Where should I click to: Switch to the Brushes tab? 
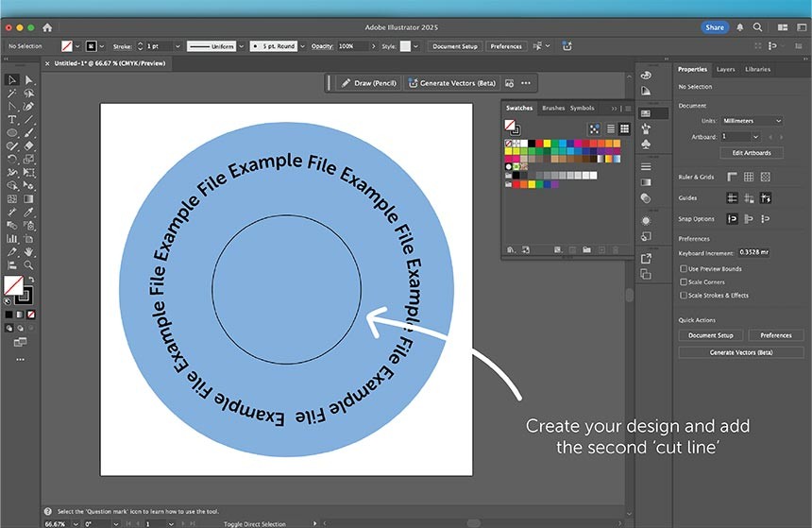[553, 109]
